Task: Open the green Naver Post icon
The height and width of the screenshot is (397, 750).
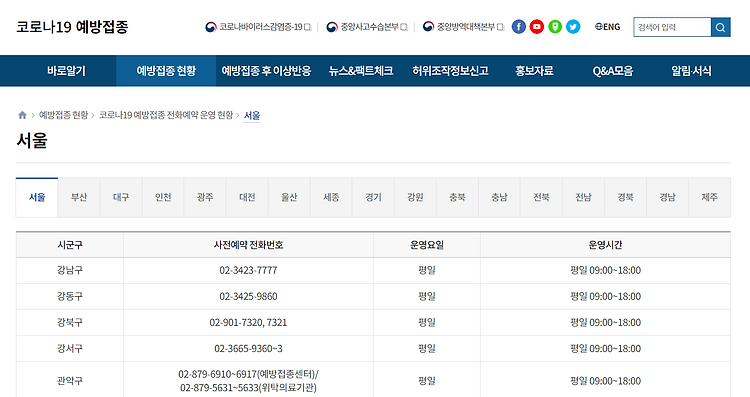Action: click(555, 27)
